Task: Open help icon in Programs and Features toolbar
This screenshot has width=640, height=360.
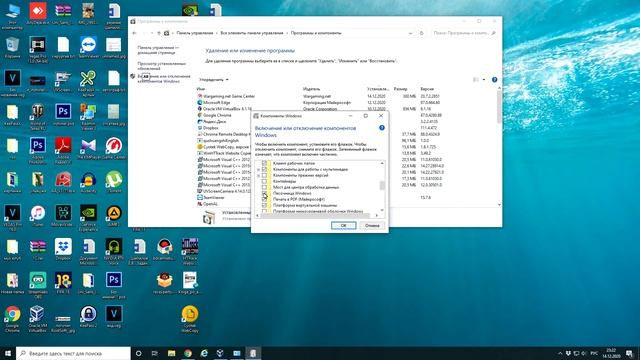Action: (x=494, y=80)
